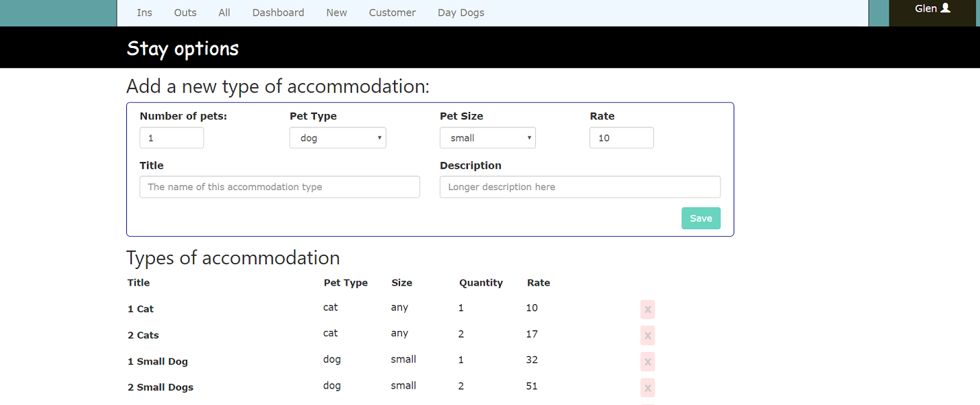The width and height of the screenshot is (980, 405).
Task: Open the Ins menu item
Action: pyautogui.click(x=144, y=12)
